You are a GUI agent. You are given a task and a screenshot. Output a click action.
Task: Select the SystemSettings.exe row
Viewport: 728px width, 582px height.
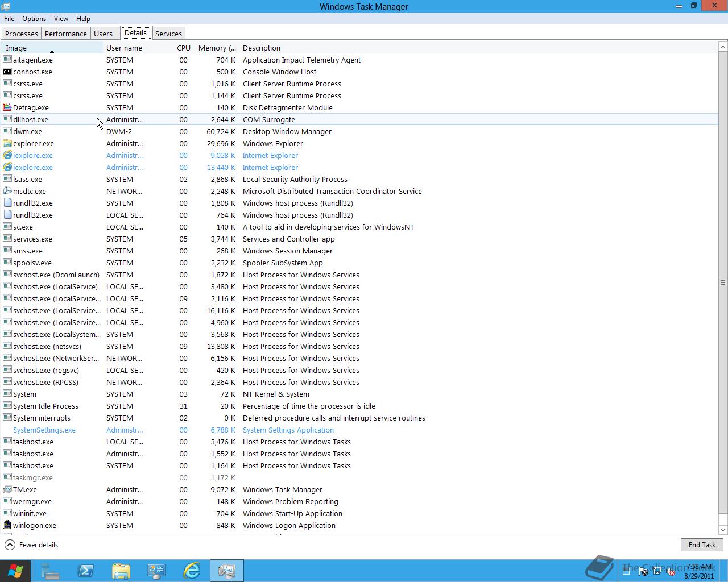pos(359,430)
